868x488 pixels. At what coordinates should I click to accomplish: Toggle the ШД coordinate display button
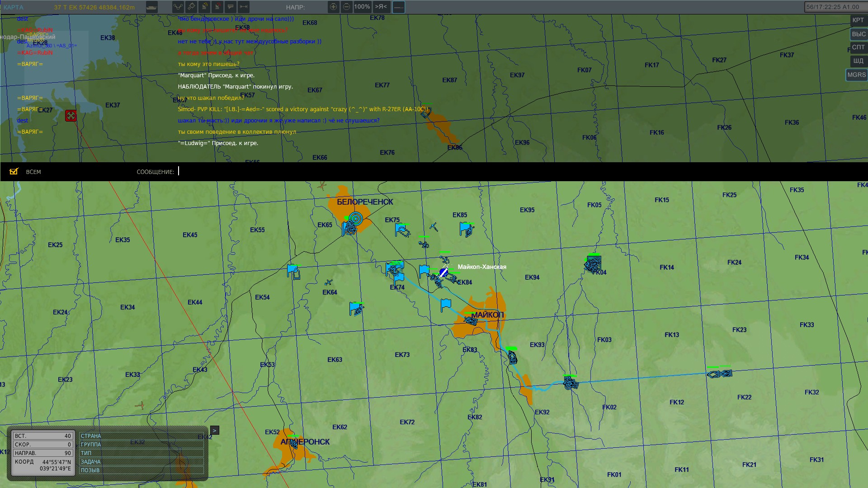tap(858, 61)
